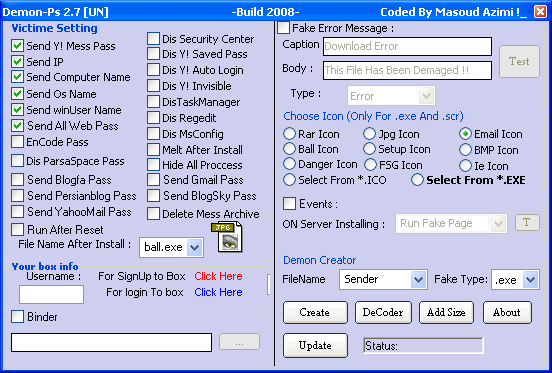Image resolution: width=552 pixels, height=373 pixels.
Task: Click the Binder browse "..." button
Action: pos(239,342)
